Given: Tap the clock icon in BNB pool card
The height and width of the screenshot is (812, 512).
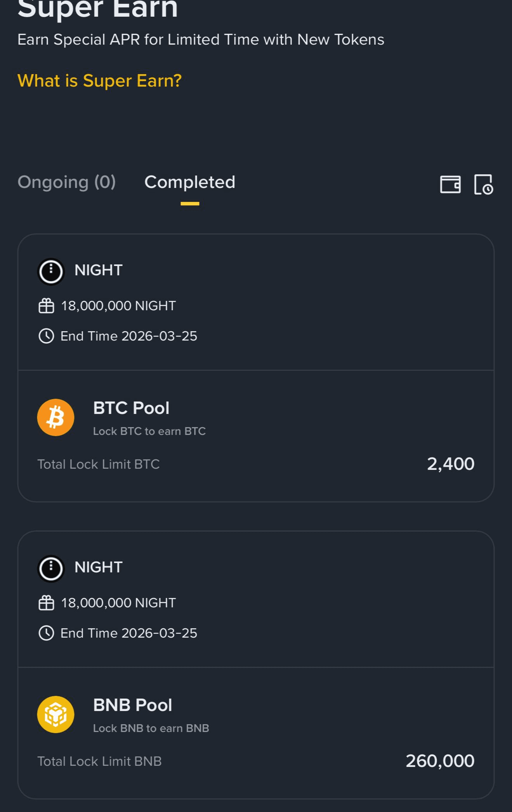Looking at the screenshot, I should tap(46, 633).
